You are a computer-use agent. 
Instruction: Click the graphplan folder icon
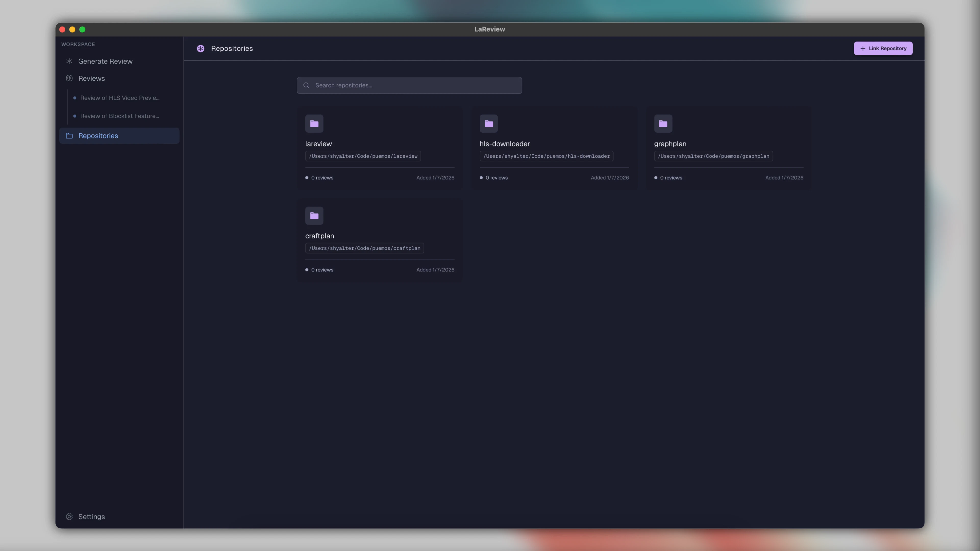pos(663,123)
